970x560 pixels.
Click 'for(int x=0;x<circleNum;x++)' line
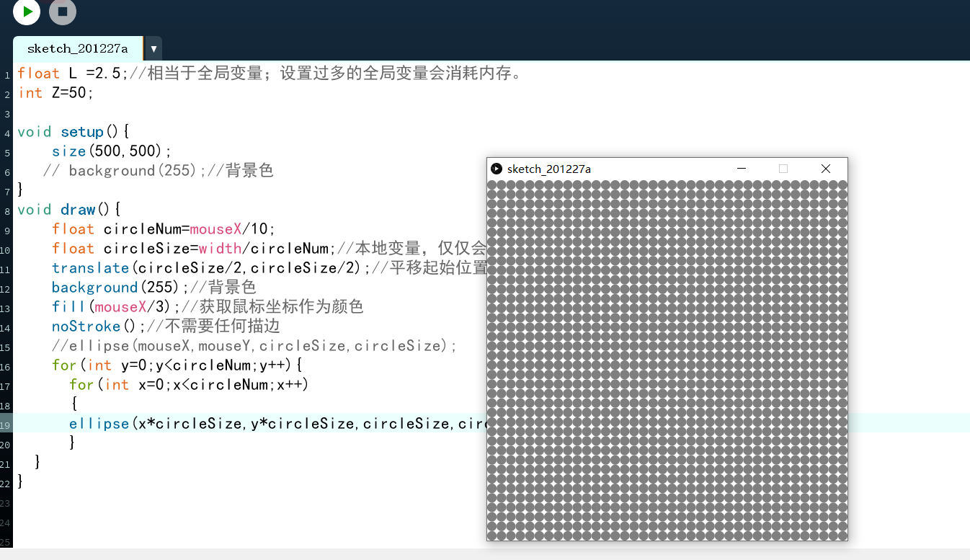[x=189, y=385]
